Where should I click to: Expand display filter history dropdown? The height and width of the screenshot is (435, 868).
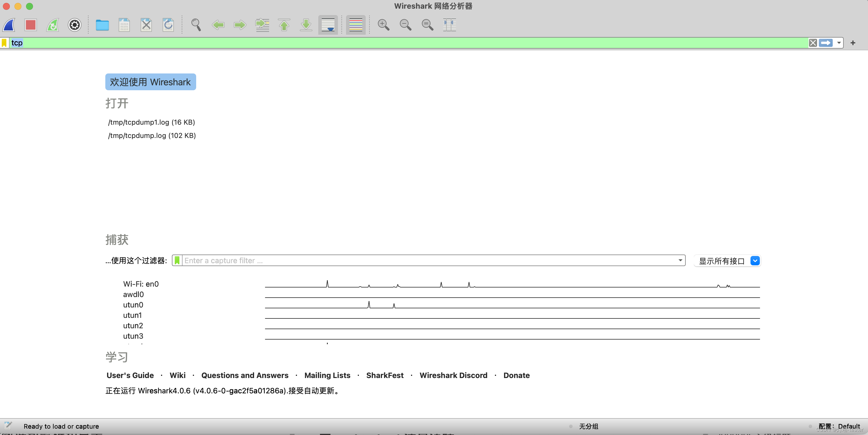pos(839,43)
